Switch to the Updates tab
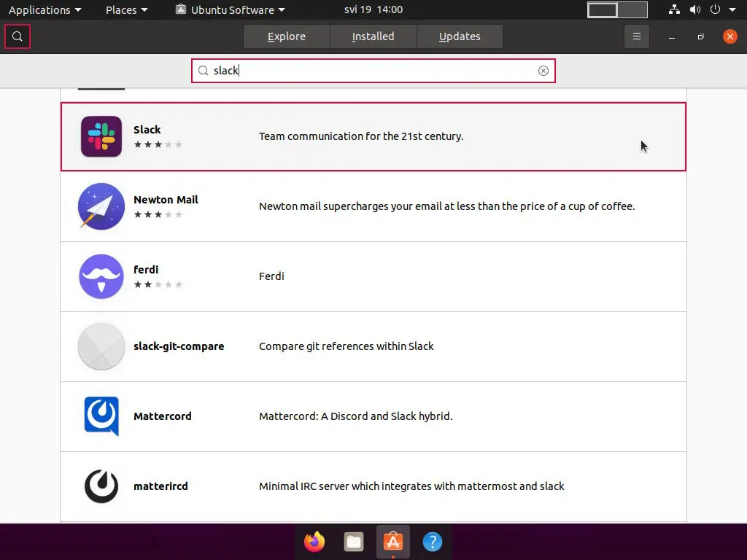Viewport: 747px width, 560px height. click(460, 36)
